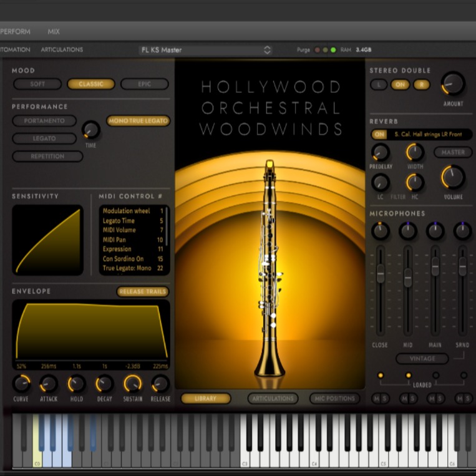Click the envelope Sustain knob
476x476 pixels.
[132, 383]
